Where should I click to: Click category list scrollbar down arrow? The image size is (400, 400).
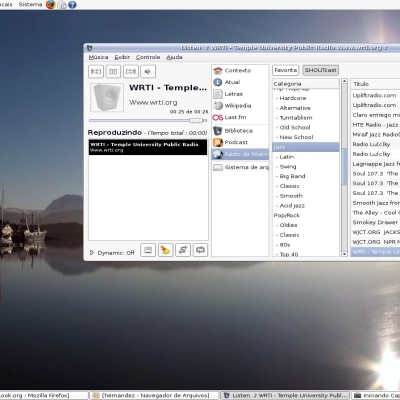point(344,254)
